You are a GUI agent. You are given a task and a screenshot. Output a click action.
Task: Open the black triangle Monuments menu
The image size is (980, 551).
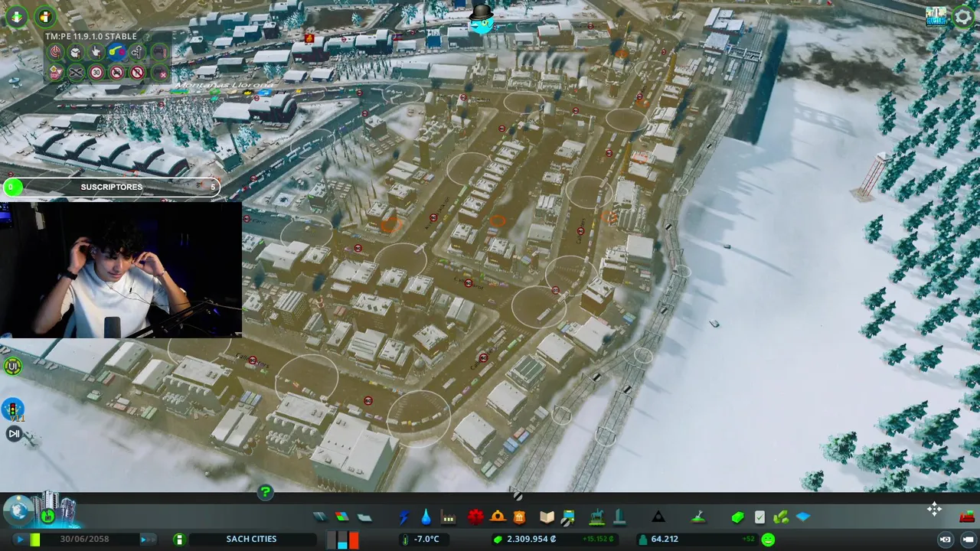(x=658, y=517)
